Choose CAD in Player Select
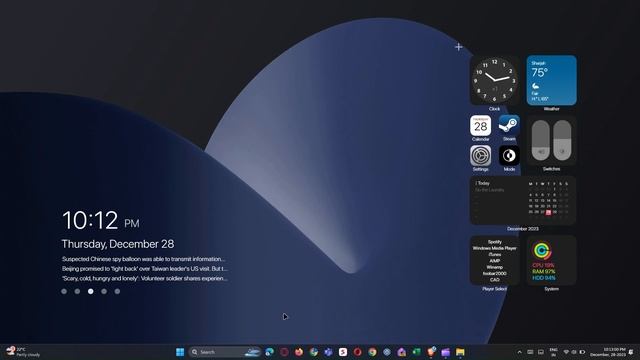Image resolution: width=640 pixels, height=360 pixels. (x=495, y=280)
